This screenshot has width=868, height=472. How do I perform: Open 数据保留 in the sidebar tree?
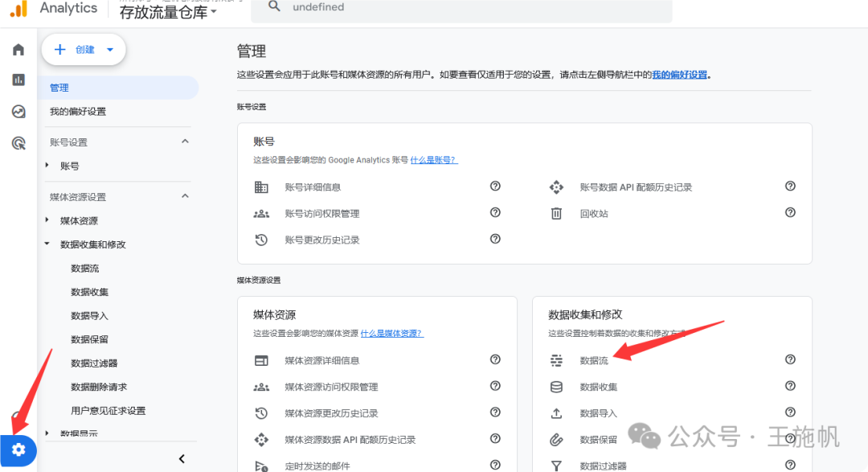click(x=90, y=339)
